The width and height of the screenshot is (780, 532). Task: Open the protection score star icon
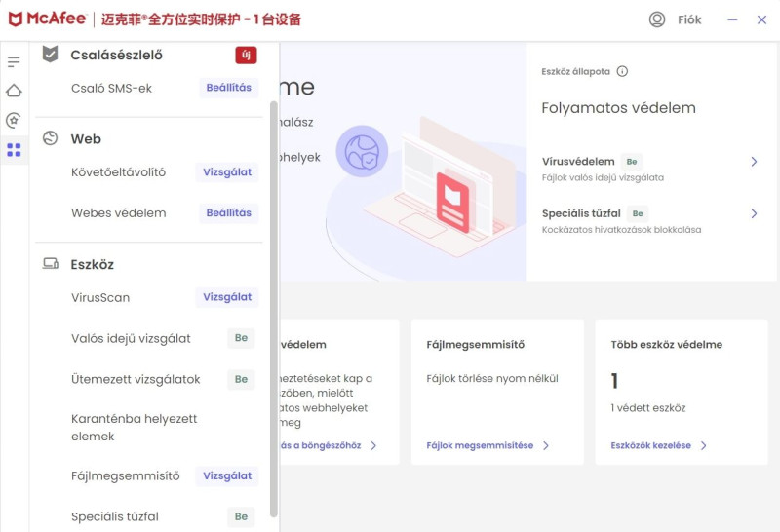click(x=14, y=120)
